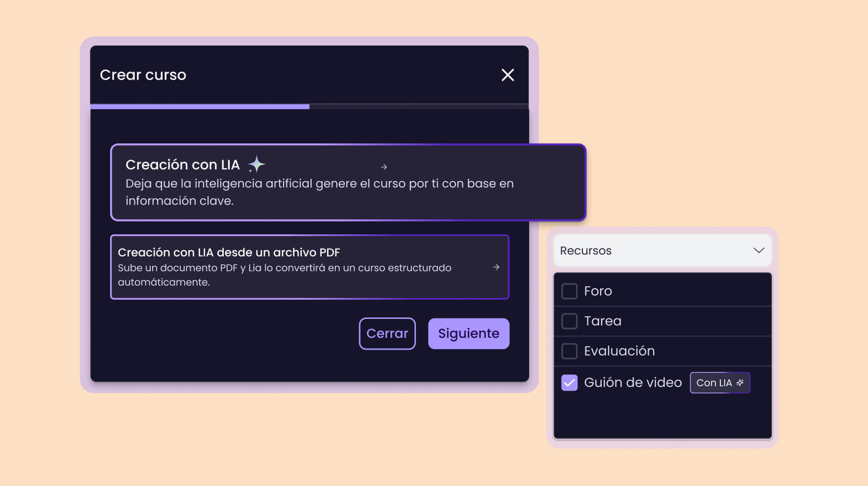Click the arrow icon on the PDF creation card

pyautogui.click(x=496, y=267)
